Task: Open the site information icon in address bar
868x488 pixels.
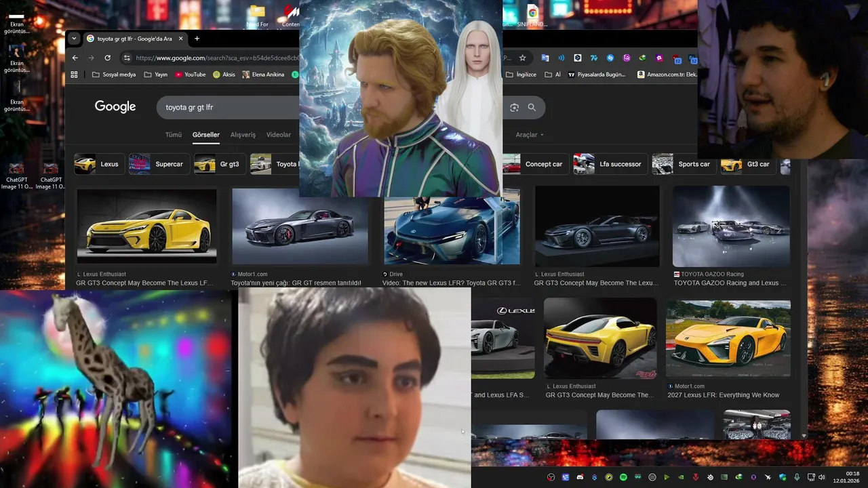Action: tap(127, 58)
